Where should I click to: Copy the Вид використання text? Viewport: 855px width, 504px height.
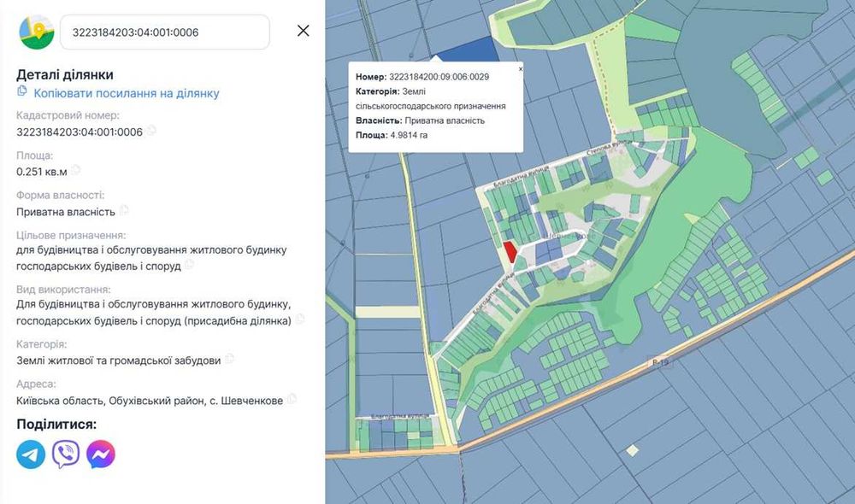click(300, 319)
